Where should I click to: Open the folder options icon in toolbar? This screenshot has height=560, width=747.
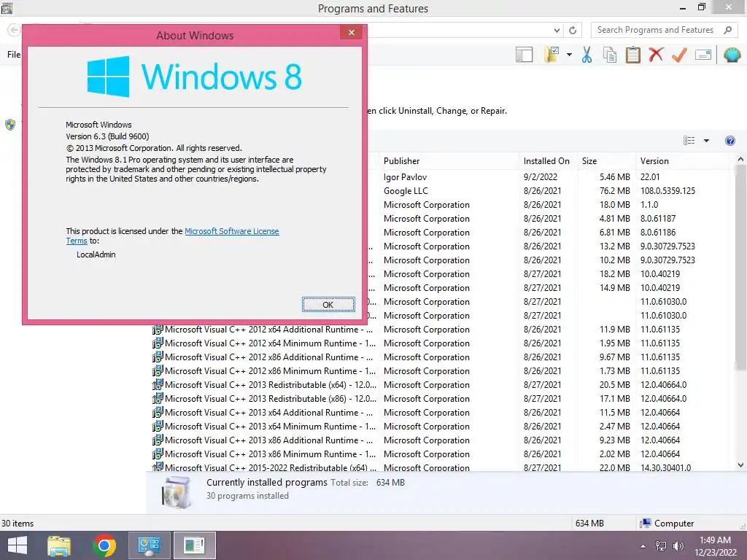(551, 55)
